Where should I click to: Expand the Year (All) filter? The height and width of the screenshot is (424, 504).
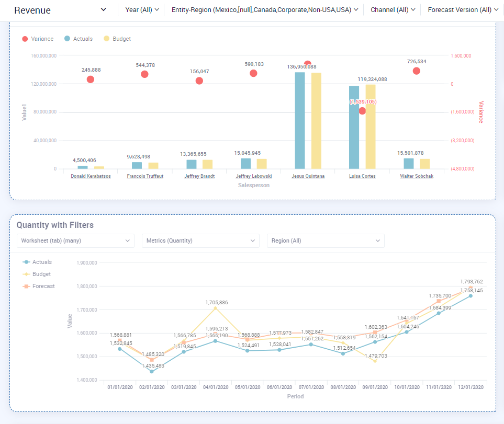point(142,10)
